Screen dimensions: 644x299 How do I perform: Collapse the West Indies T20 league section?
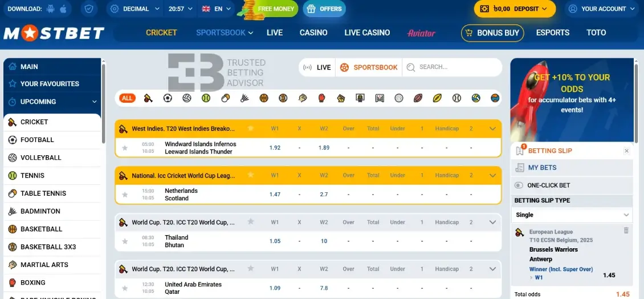(493, 129)
